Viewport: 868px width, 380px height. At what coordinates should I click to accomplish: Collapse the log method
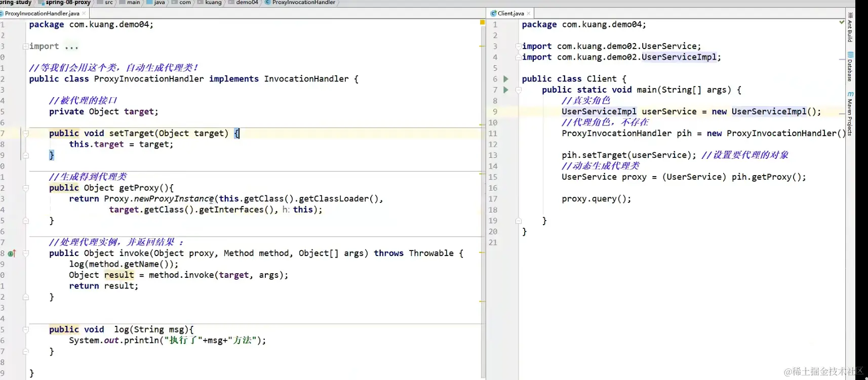[x=25, y=330]
